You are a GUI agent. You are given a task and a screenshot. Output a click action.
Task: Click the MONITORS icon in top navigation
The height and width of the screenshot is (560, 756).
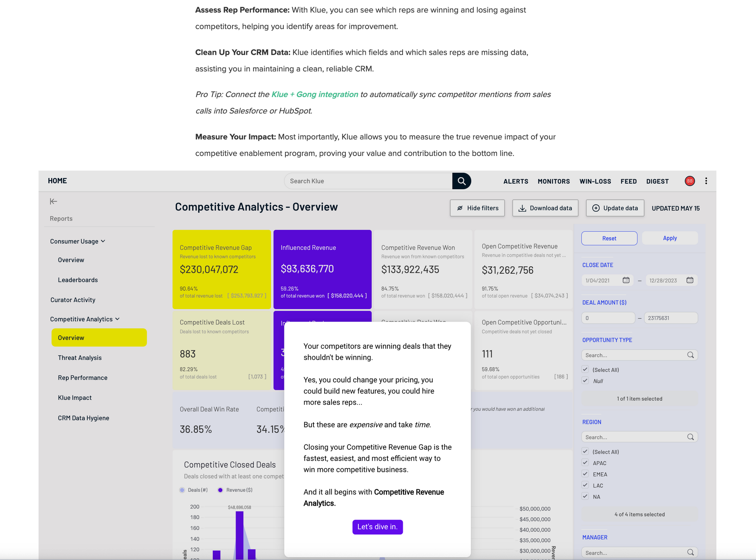553,181
